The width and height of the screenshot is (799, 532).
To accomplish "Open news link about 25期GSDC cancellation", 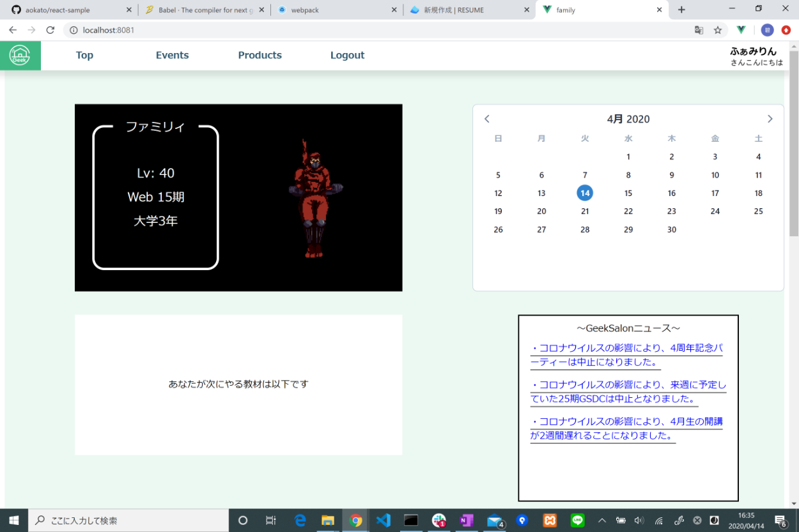I will point(628,391).
